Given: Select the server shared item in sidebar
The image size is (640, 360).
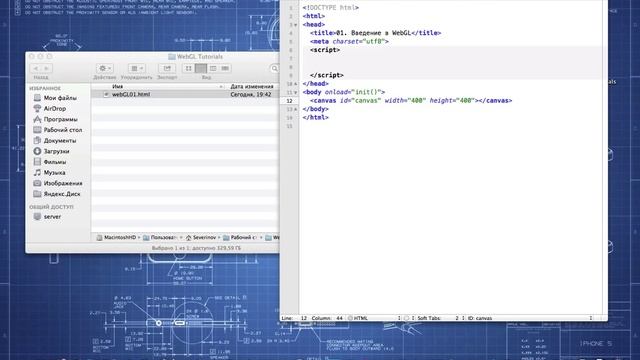Looking at the screenshot, I should click(52, 217).
